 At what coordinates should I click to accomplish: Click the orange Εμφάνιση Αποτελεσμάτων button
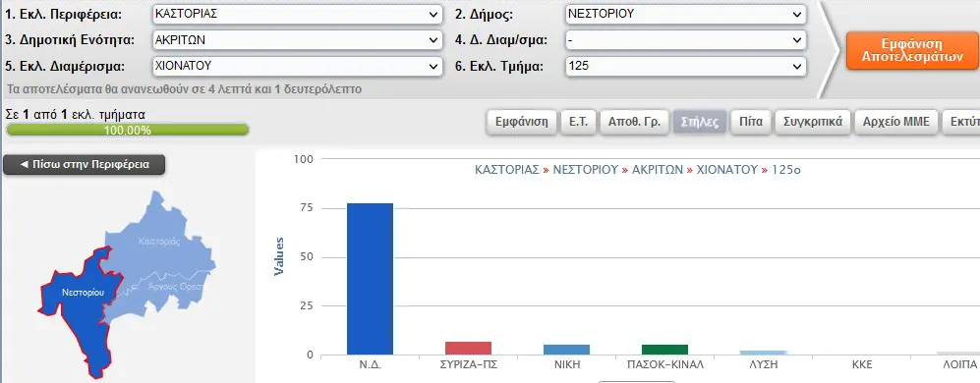911,51
